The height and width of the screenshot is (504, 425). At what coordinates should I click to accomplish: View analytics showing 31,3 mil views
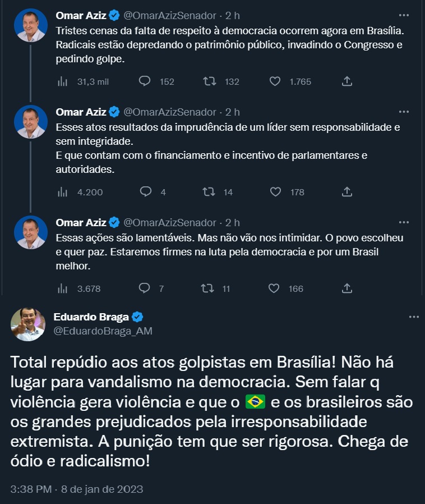point(63,81)
